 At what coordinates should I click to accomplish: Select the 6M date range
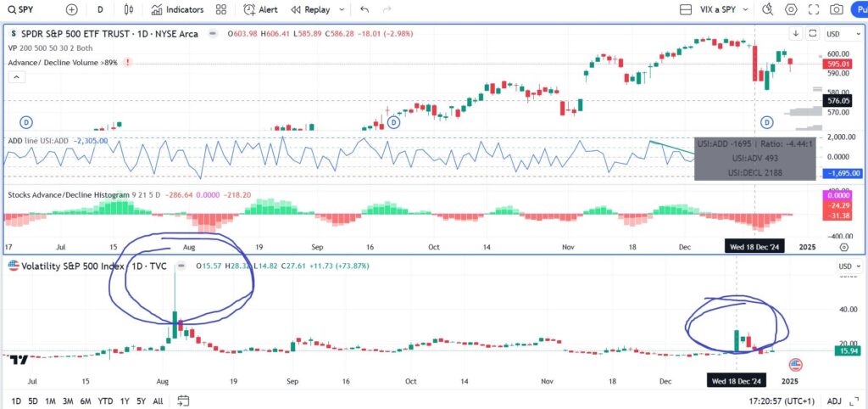click(x=86, y=401)
